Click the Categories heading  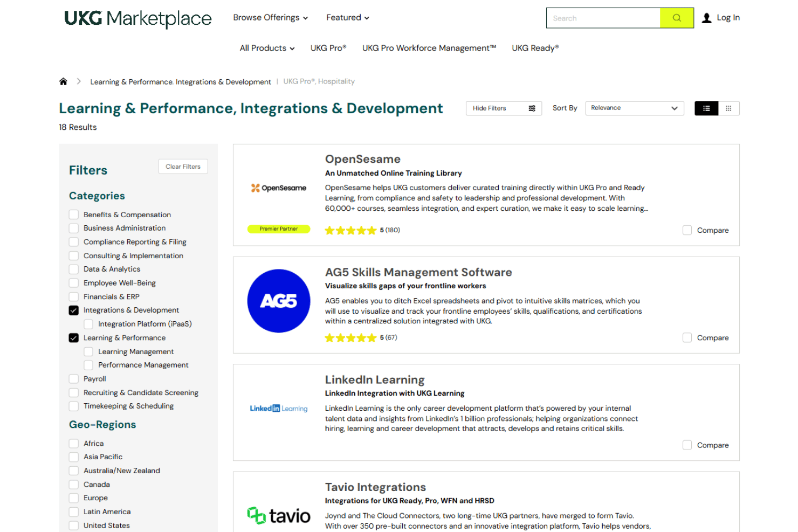97,196
